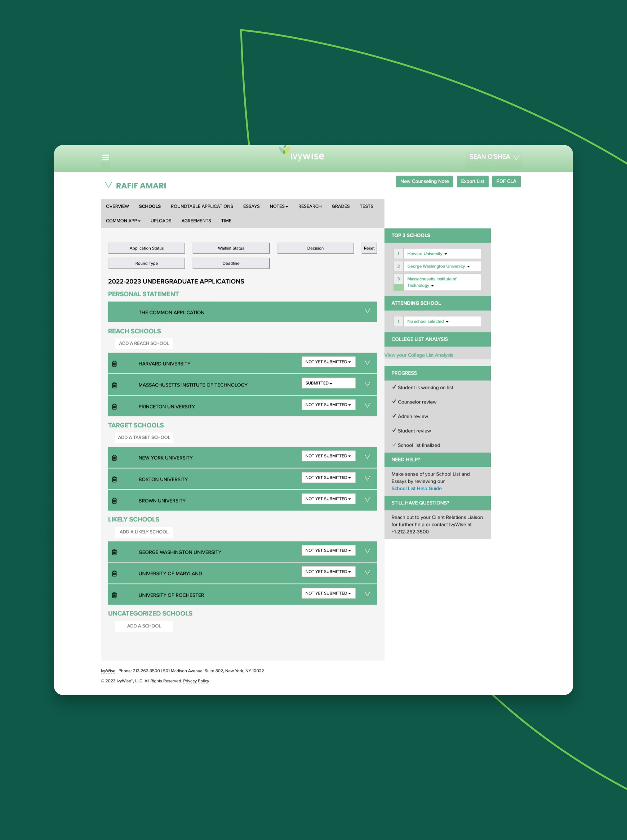Click the PDF CLA button
The width and height of the screenshot is (627, 840).
[x=506, y=181]
